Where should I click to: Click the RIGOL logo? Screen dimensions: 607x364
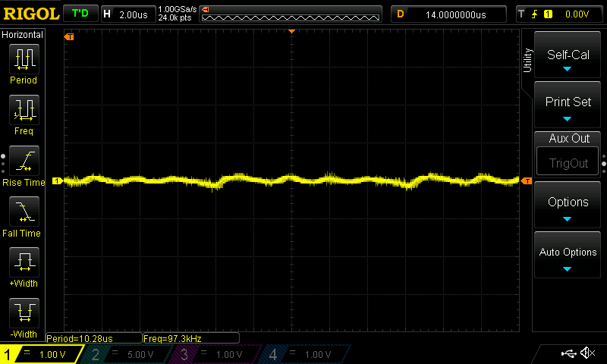(31, 14)
